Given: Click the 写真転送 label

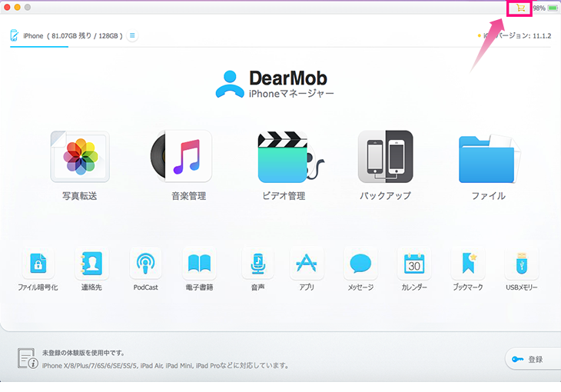Looking at the screenshot, I should pos(80,196).
